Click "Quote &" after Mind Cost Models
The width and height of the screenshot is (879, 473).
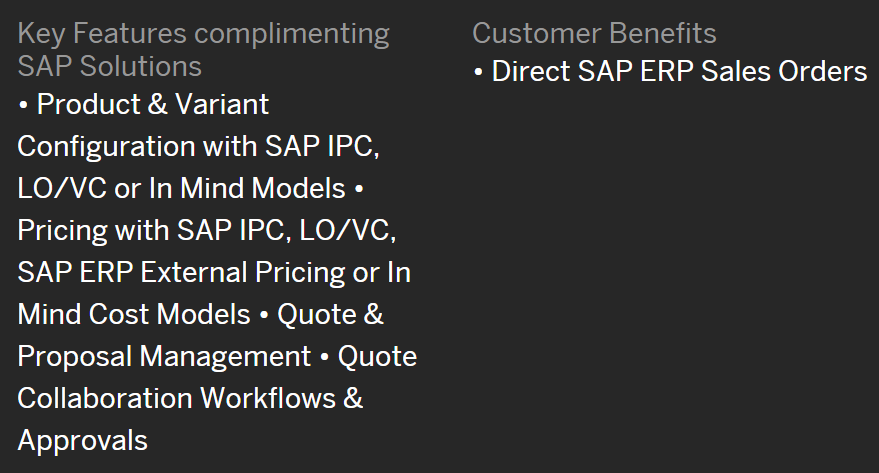point(330,314)
